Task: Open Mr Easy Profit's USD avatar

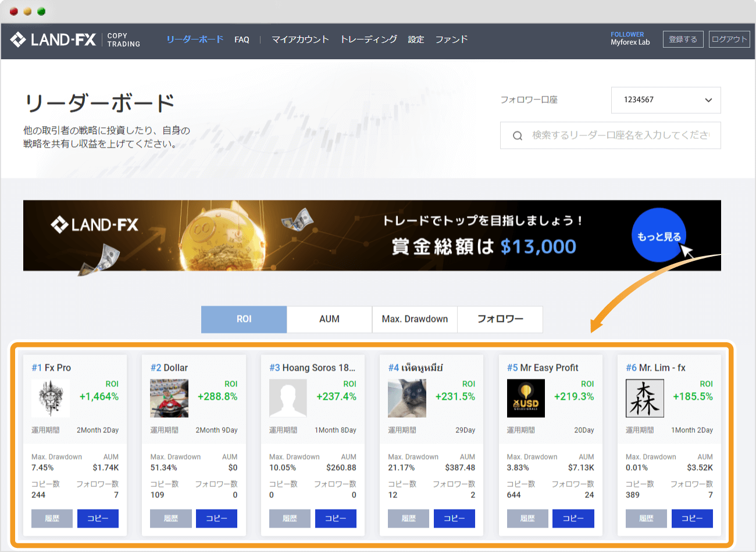Action: tap(526, 398)
